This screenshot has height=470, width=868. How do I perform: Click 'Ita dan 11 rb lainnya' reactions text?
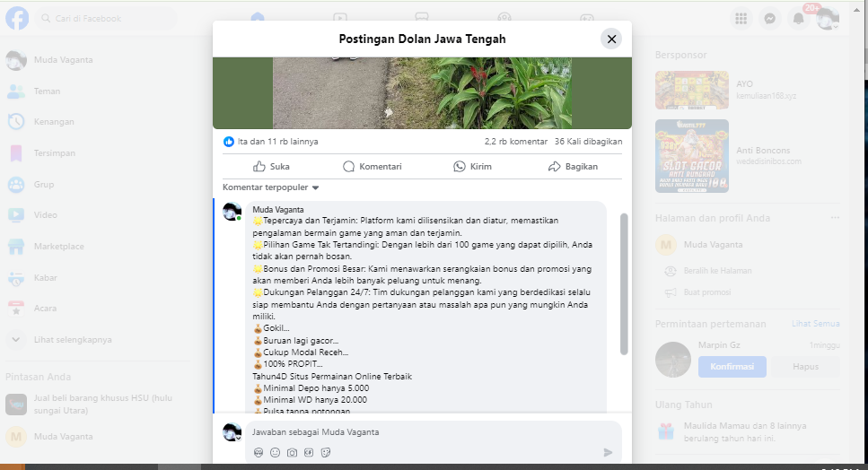[x=278, y=142]
